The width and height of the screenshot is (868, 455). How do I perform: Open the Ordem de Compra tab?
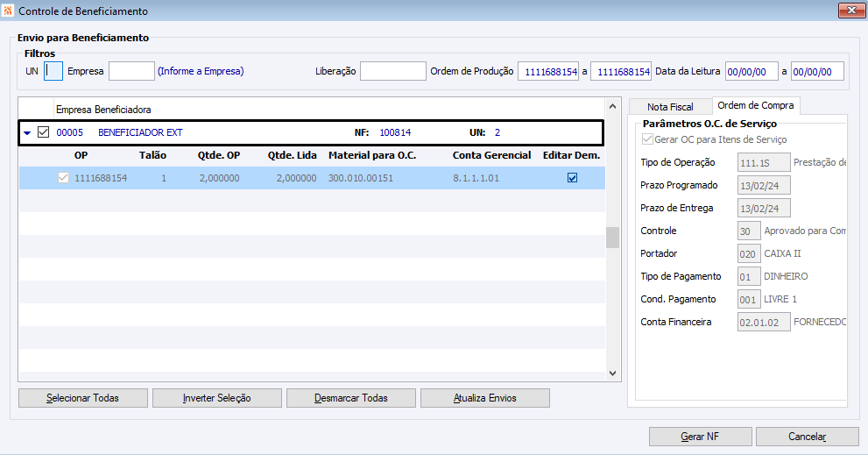coord(756,105)
